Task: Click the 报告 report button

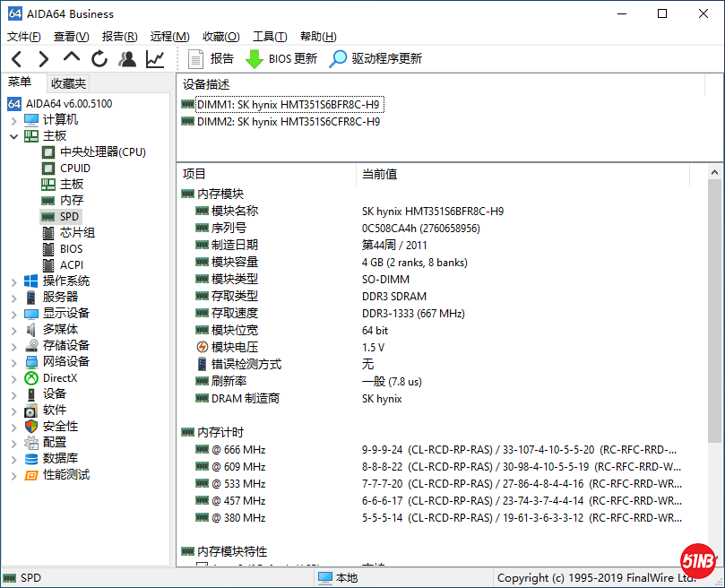Action: (211, 59)
